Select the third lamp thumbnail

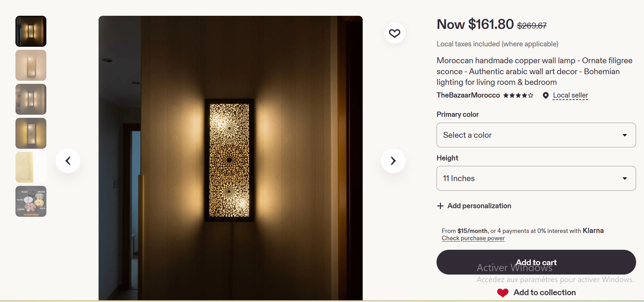[31, 99]
